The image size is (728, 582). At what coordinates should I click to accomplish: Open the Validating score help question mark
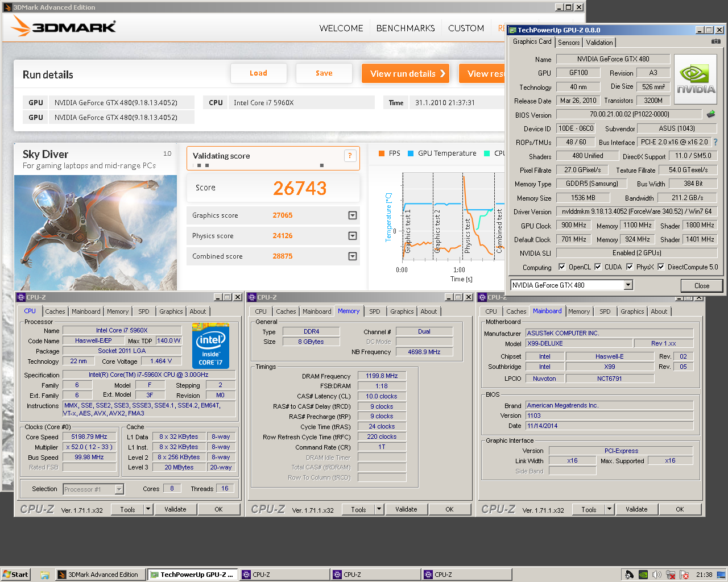[x=350, y=156]
